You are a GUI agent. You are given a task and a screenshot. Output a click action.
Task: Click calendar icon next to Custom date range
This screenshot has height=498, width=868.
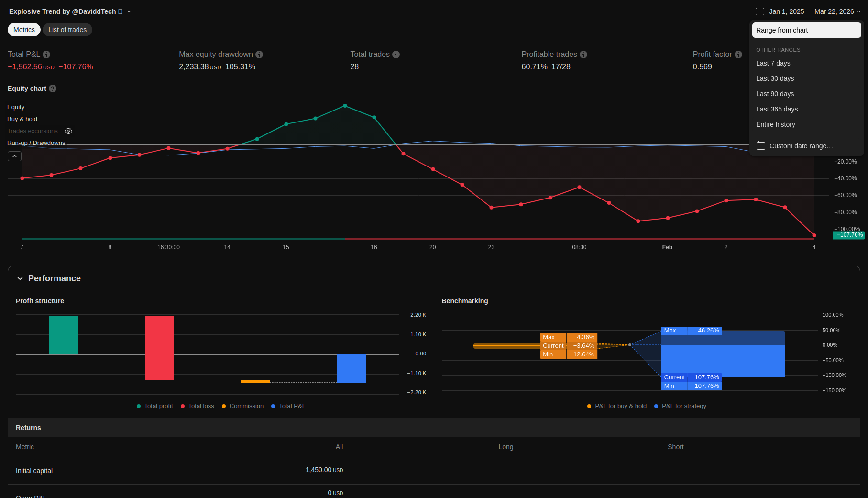point(761,146)
